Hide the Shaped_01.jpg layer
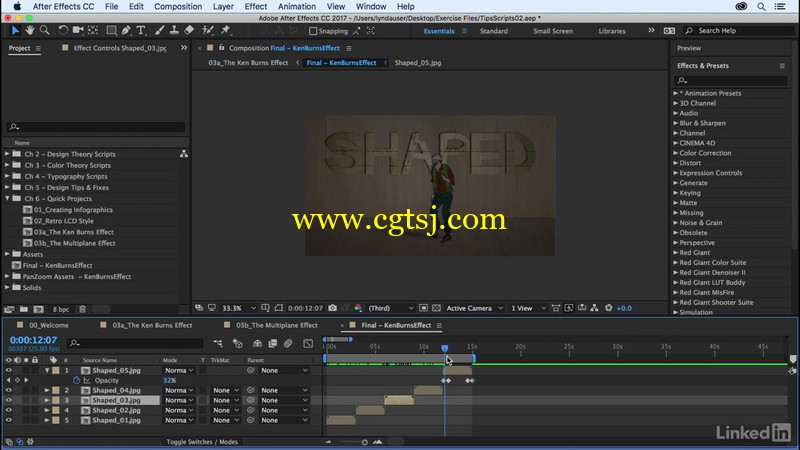Image resolution: width=800 pixels, height=450 pixels. [x=8, y=420]
